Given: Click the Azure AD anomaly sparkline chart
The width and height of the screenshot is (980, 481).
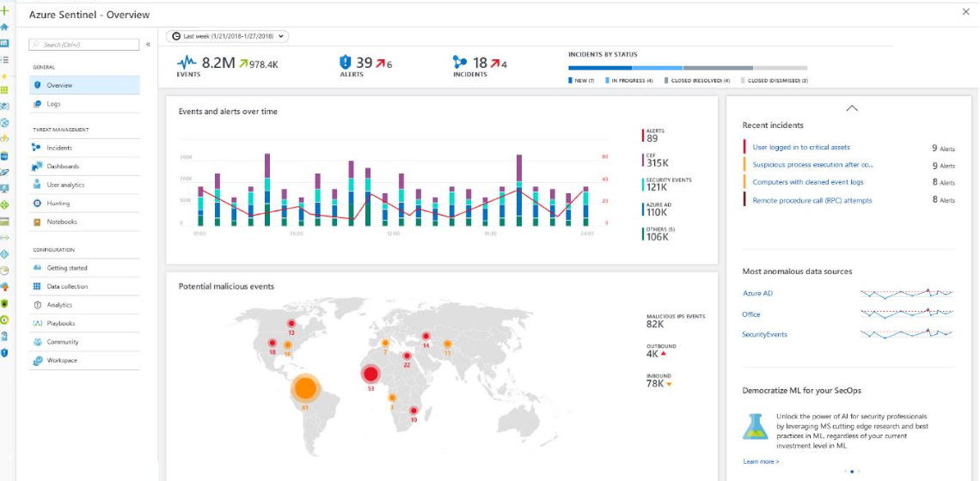Looking at the screenshot, I should [x=907, y=292].
